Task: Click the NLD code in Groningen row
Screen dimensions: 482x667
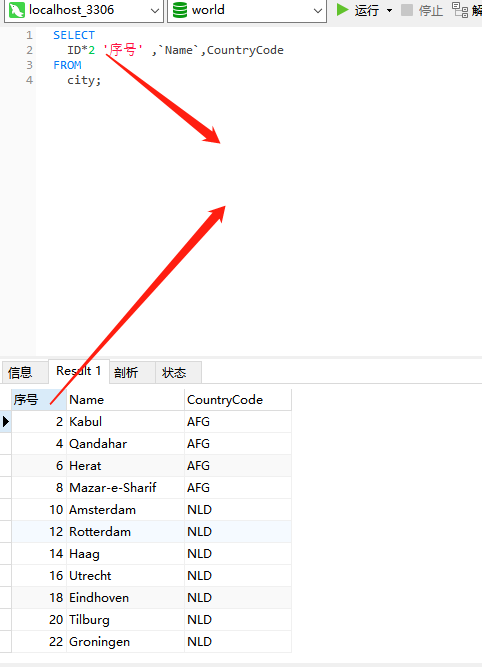Action: point(238,642)
